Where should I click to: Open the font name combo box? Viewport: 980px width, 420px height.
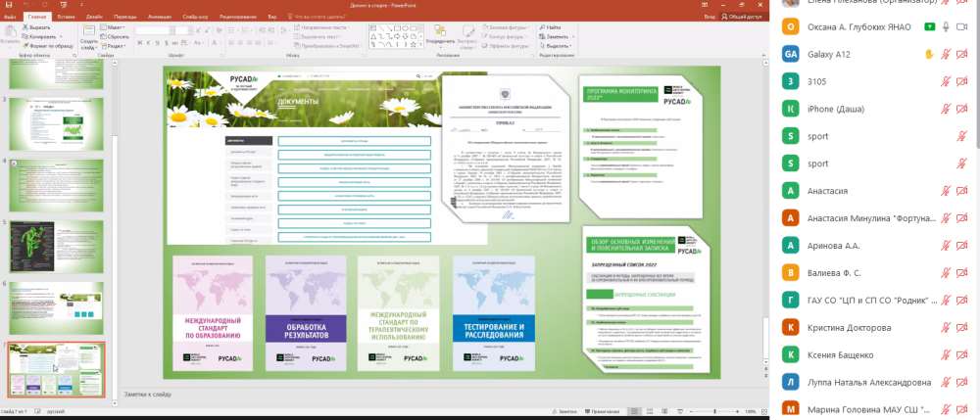(155, 30)
